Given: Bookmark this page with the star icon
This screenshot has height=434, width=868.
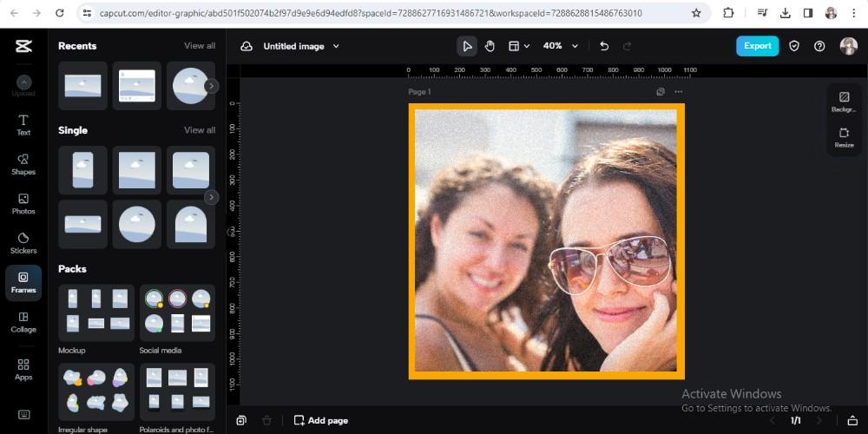Looking at the screenshot, I should (696, 13).
